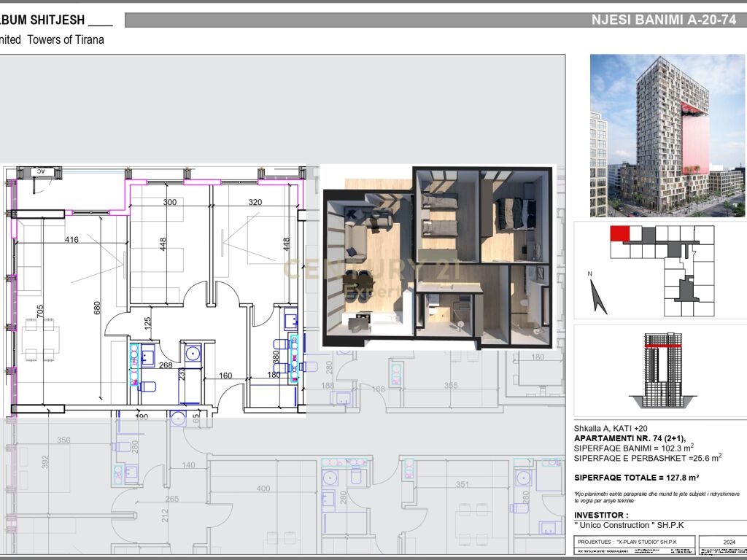Click the faded '356' room dimension
Viewport: 747px width, 560px height.
63,440
